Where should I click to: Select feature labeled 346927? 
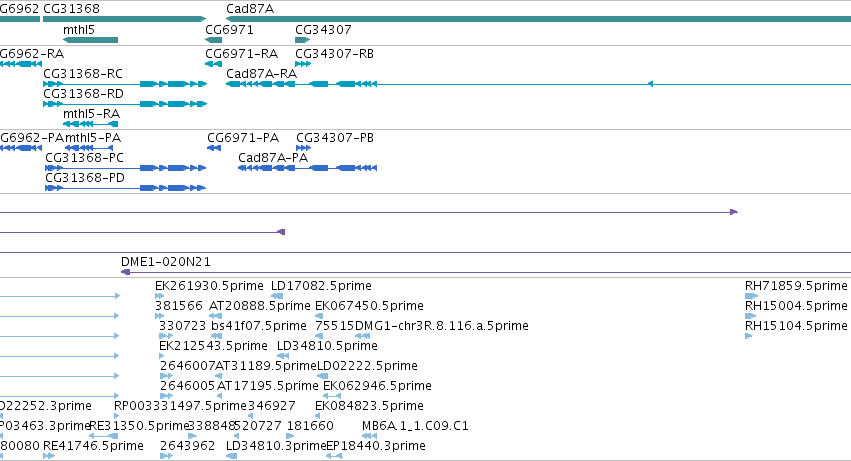271,406
